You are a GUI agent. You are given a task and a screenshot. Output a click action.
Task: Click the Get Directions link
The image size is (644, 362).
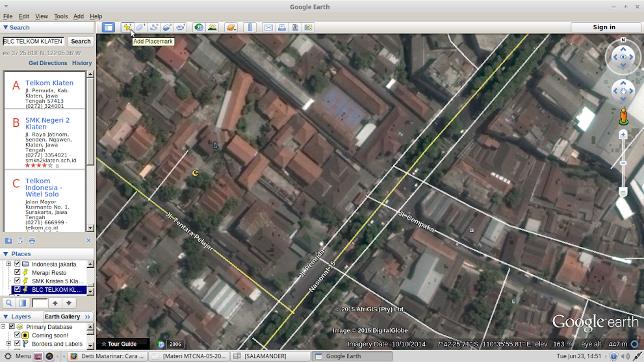[x=47, y=63]
